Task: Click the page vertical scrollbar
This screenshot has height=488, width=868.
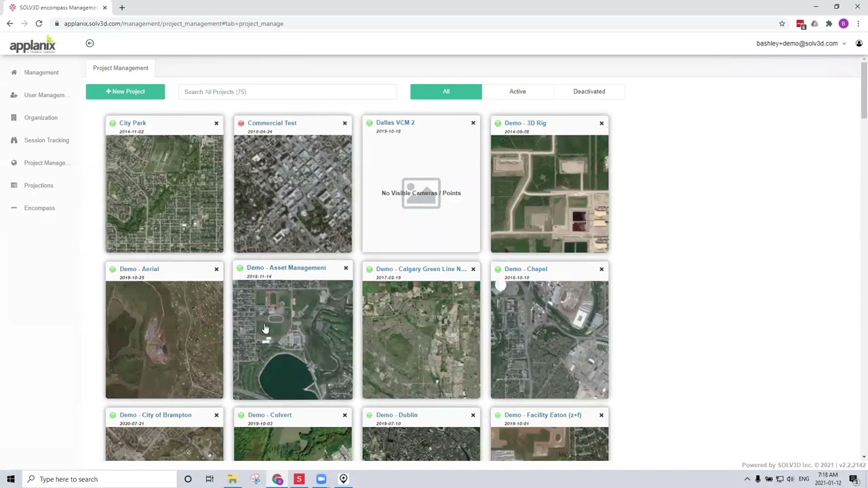Action: click(864, 91)
